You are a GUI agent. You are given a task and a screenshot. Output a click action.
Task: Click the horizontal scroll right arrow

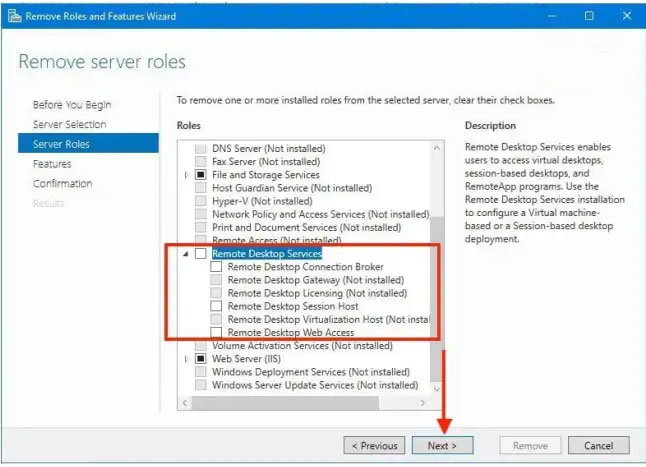[423, 403]
